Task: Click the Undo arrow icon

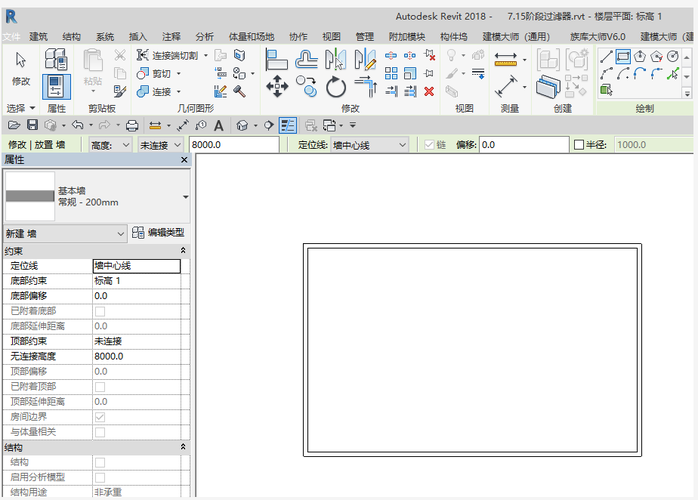Action: (x=78, y=125)
